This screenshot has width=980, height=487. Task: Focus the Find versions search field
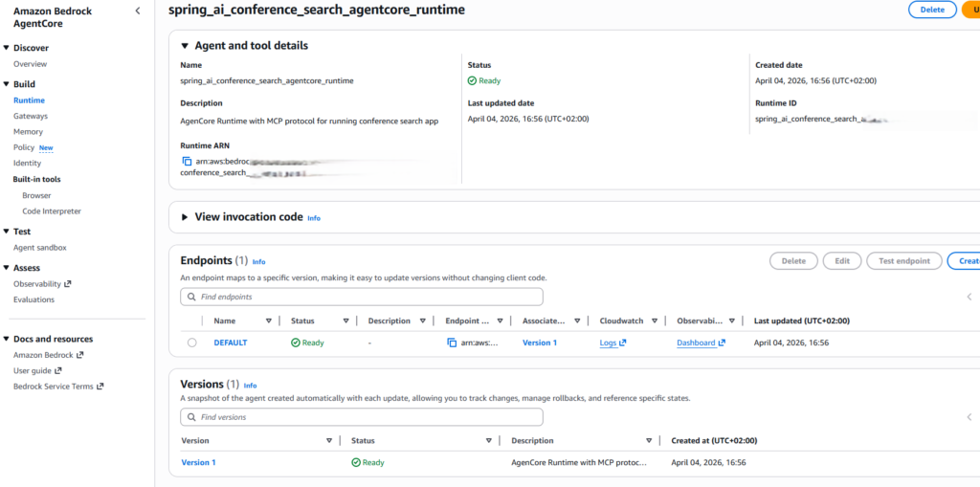point(361,417)
